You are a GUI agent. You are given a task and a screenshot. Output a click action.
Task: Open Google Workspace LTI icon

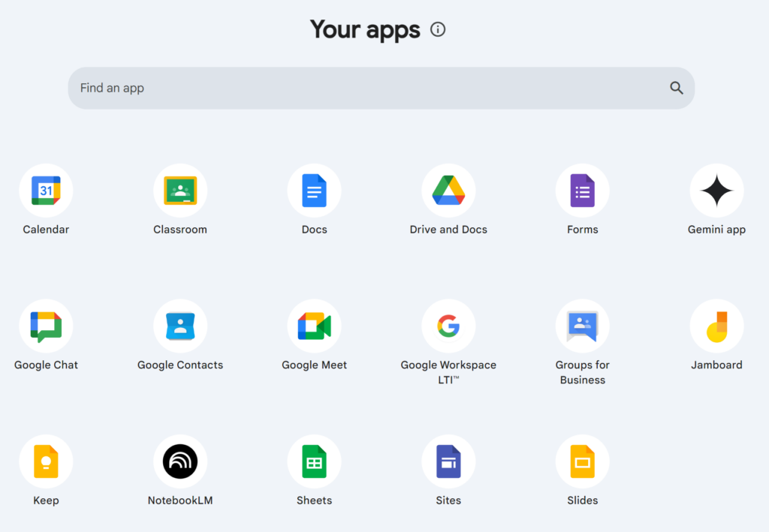(448, 326)
